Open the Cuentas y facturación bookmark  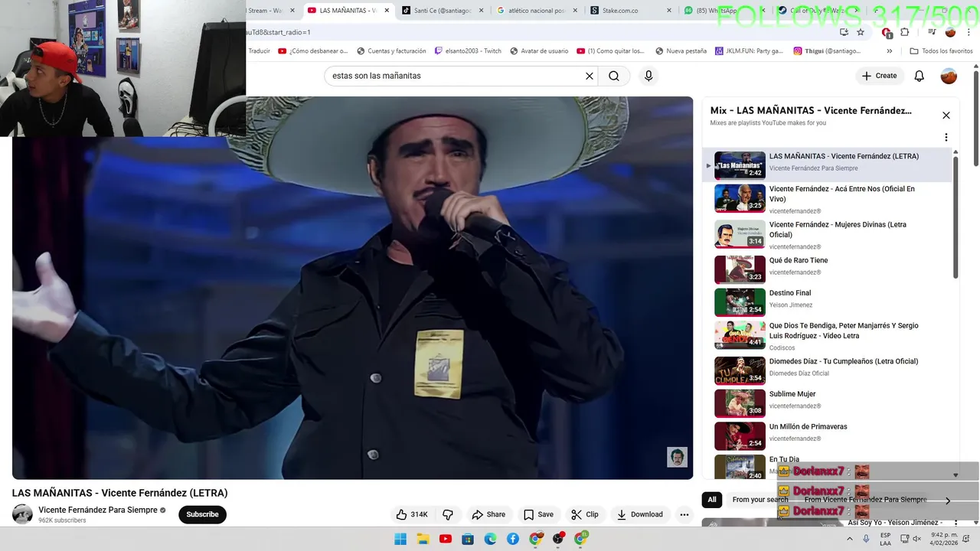pyautogui.click(x=390, y=51)
